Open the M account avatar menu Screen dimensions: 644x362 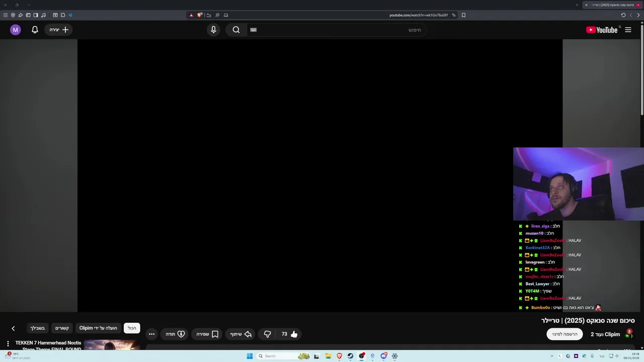16,30
